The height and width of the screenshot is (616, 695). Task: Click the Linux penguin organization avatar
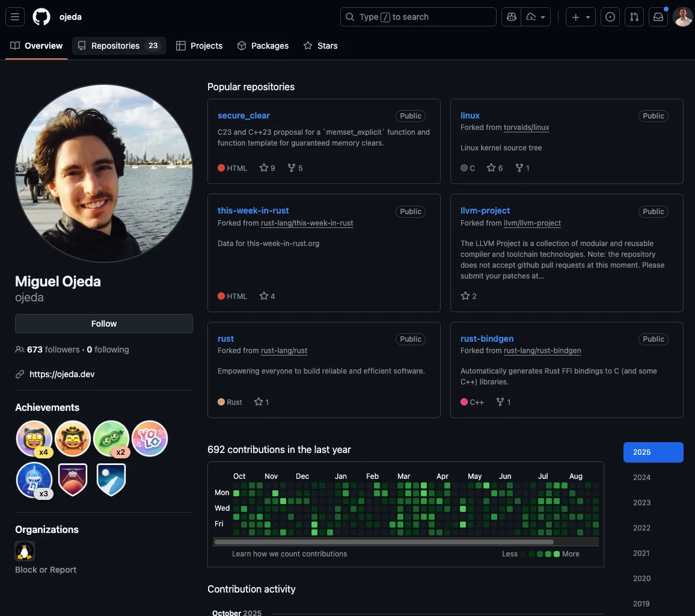coord(25,550)
